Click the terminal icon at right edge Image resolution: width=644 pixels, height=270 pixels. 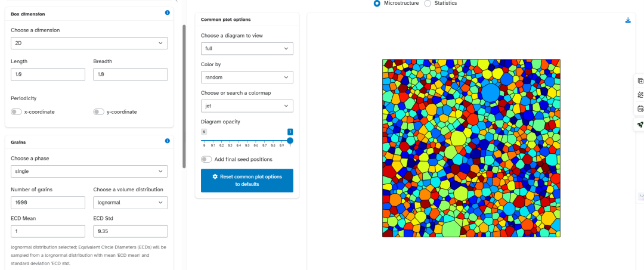[x=641, y=197]
